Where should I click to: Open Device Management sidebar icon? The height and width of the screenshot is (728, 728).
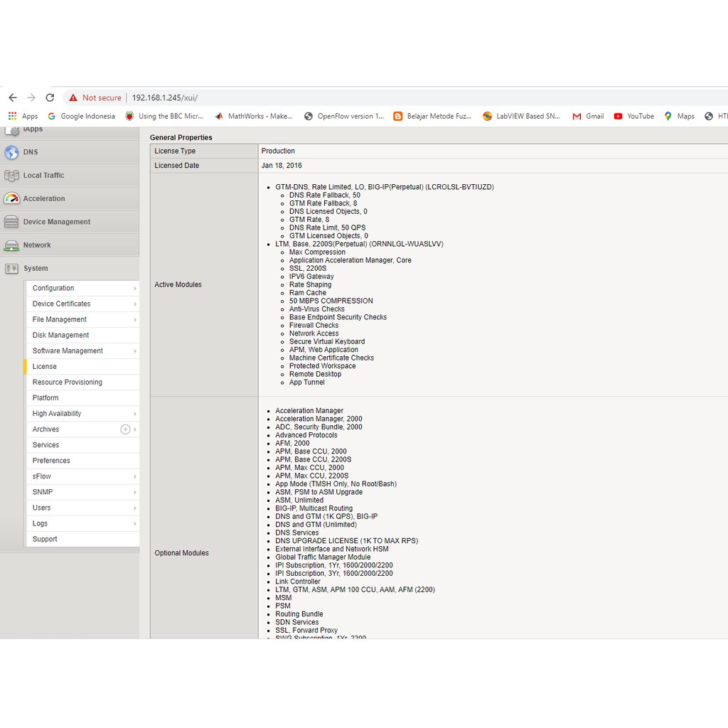11,222
